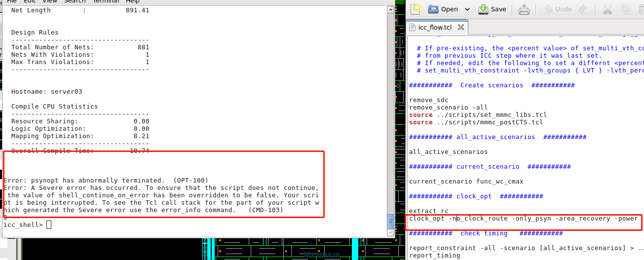The width and height of the screenshot is (644, 260).
Task: Click the 'extract_rc' line in editor
Action: 429,211
